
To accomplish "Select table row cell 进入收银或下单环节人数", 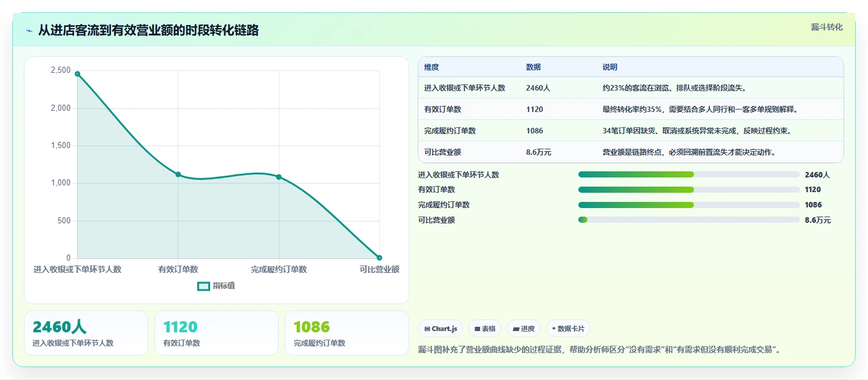I will coord(464,88).
